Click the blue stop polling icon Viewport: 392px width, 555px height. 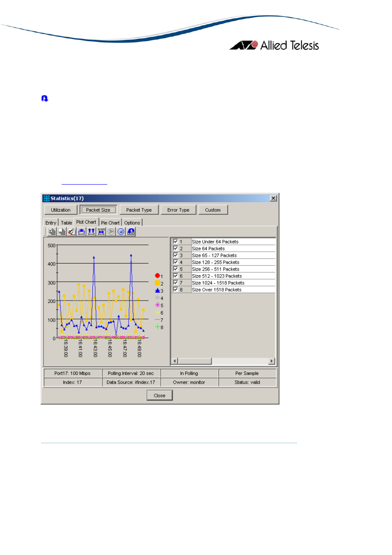point(121,232)
